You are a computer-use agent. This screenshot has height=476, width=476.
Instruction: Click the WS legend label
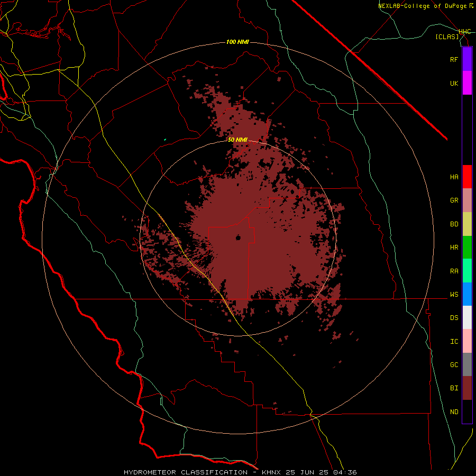coord(454,295)
